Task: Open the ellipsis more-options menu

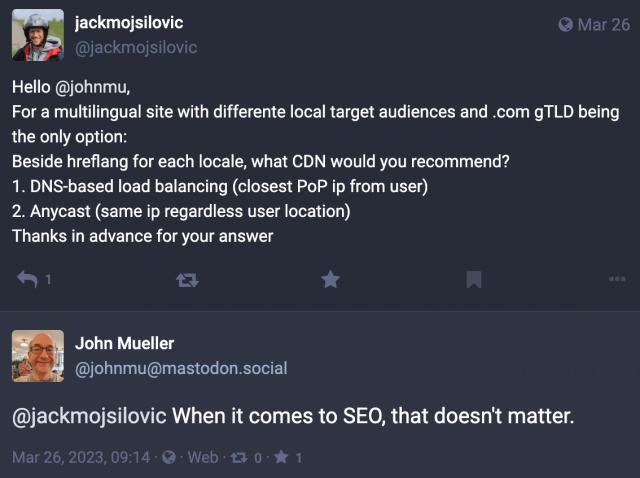Action: [x=617, y=280]
